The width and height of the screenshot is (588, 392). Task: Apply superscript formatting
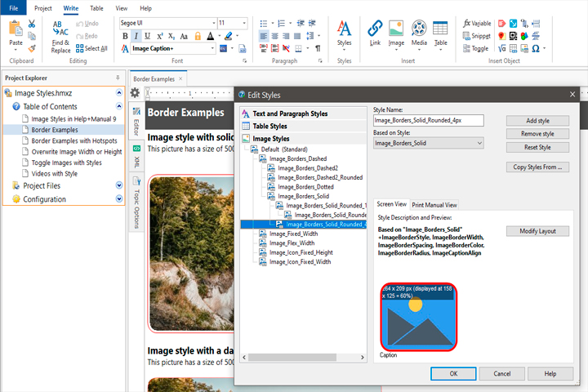pos(160,36)
